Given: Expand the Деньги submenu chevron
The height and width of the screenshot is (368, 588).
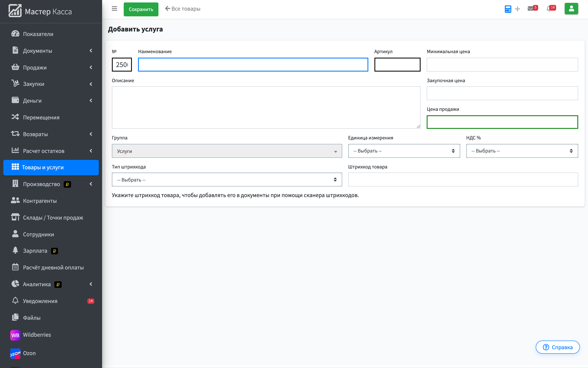Looking at the screenshot, I should pyautogui.click(x=91, y=101).
